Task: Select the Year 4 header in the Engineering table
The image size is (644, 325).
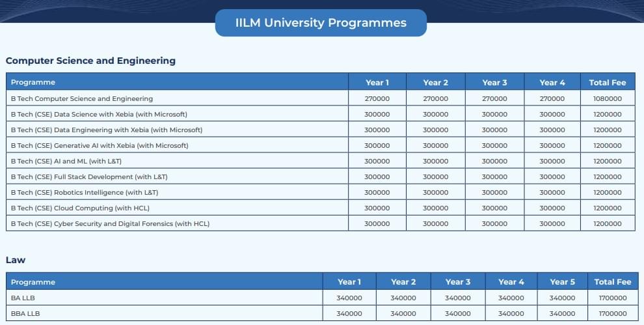Action: click(552, 83)
